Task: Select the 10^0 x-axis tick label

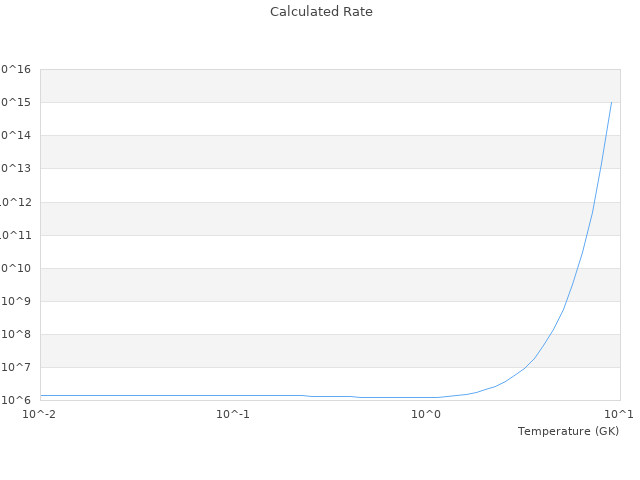Action: (426, 414)
